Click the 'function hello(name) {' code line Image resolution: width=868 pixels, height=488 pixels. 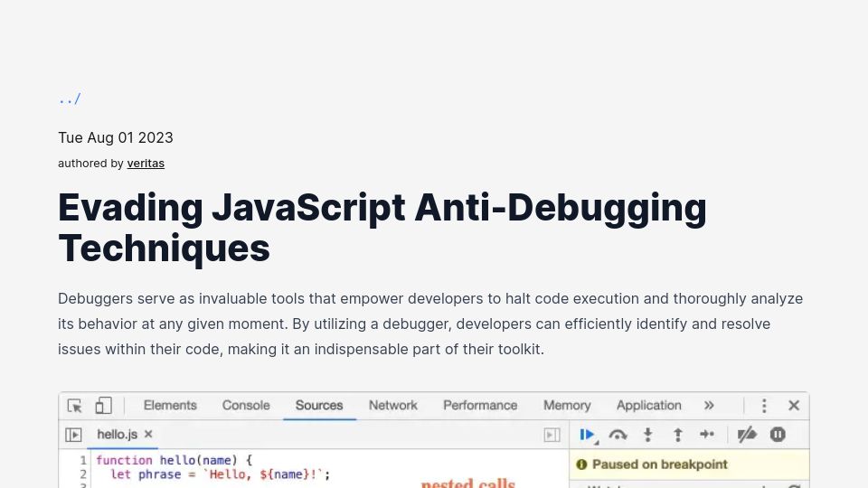click(x=174, y=460)
